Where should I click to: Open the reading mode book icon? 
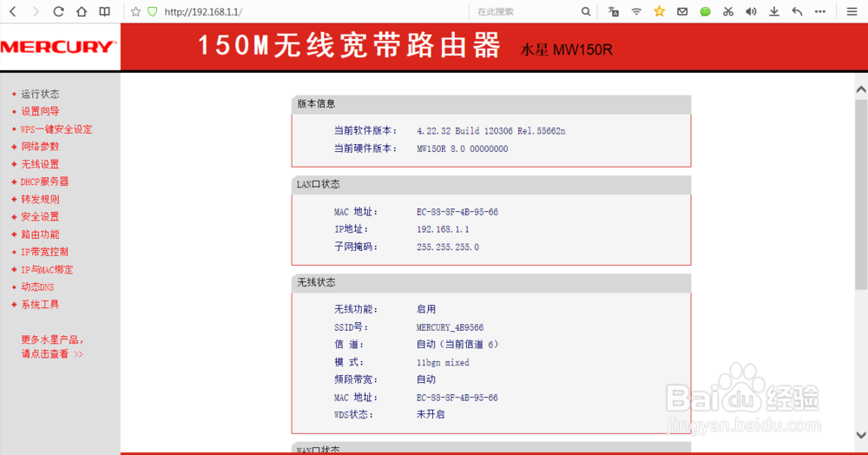(x=105, y=11)
